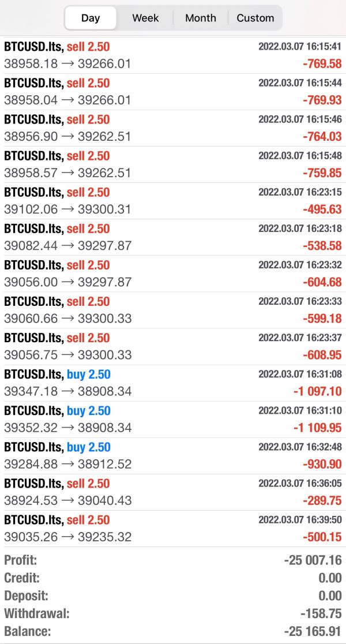Select the trade with loss -769.93
This screenshot has width=346, height=644.
[x=173, y=92]
